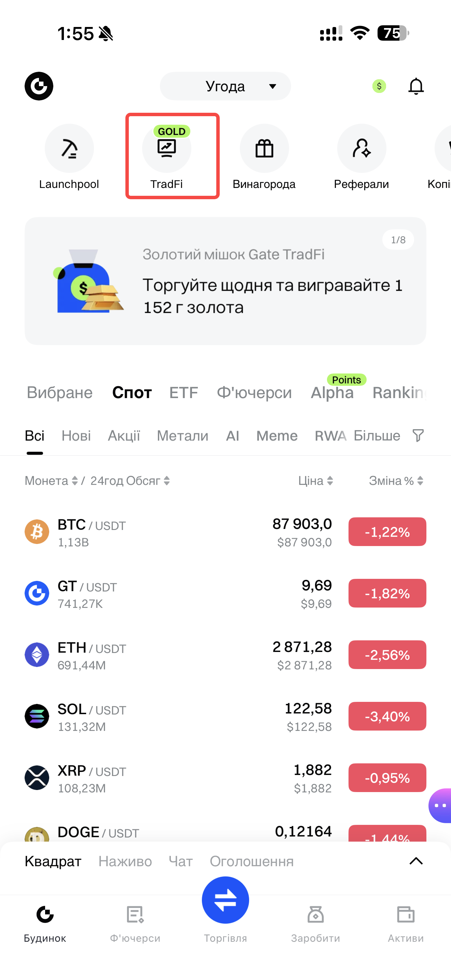Sort list by Ціна column

(x=315, y=481)
